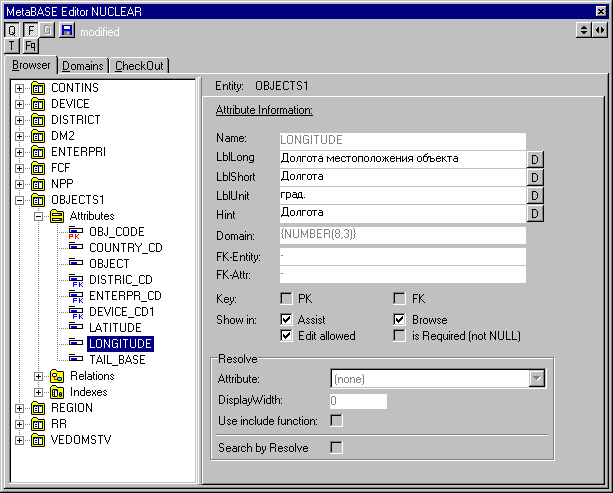Click the blue floppy disk save icon
This screenshot has width=613, height=493.
pos(67,31)
